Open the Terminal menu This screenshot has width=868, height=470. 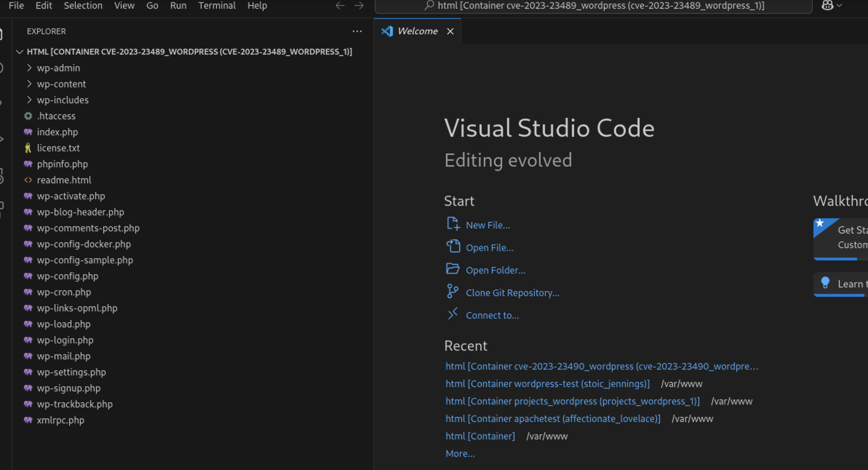(x=217, y=6)
